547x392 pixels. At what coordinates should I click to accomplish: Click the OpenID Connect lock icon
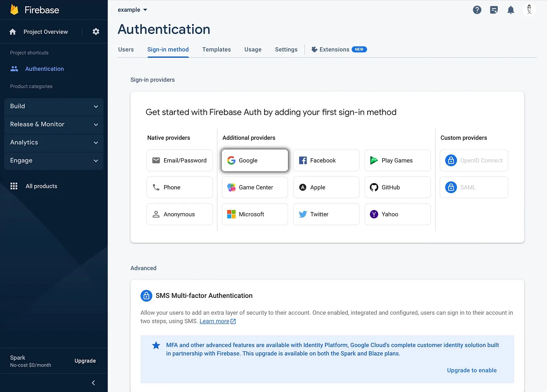coord(451,160)
